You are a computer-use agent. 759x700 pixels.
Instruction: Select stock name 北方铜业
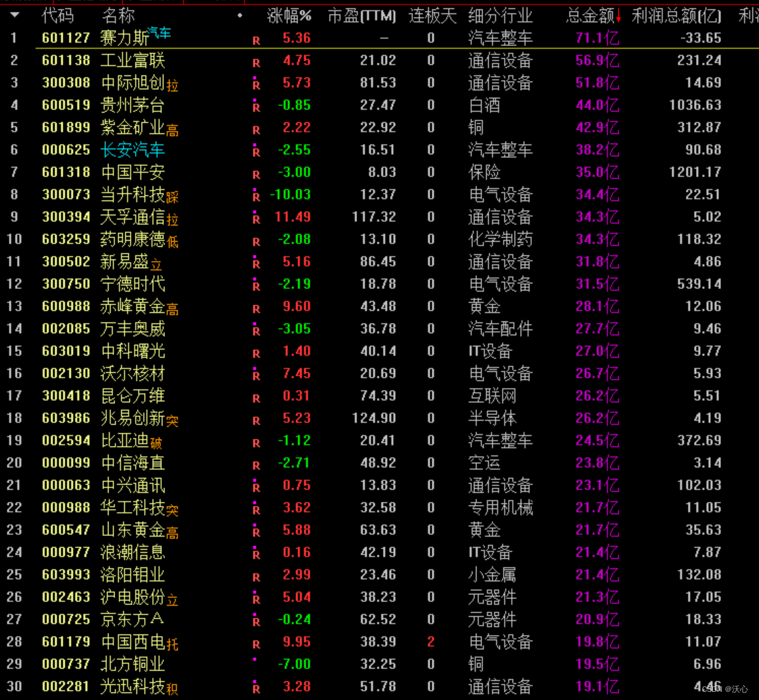point(133,663)
